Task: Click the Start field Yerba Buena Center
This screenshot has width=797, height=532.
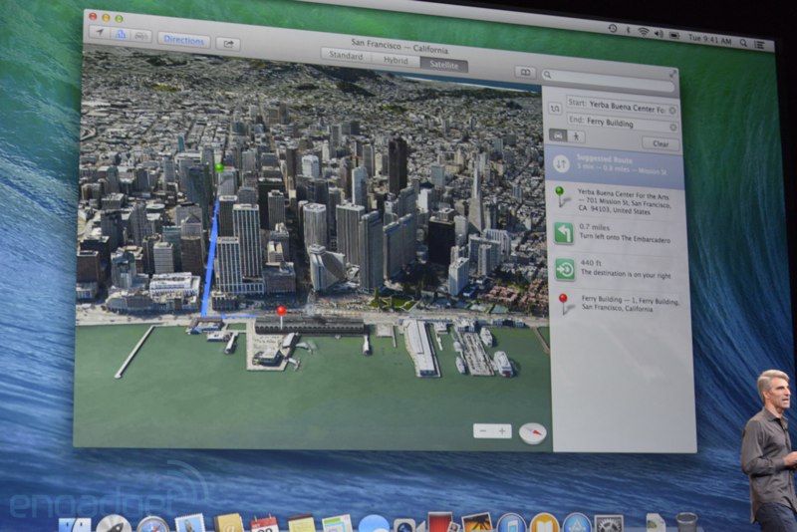Action: point(622,108)
